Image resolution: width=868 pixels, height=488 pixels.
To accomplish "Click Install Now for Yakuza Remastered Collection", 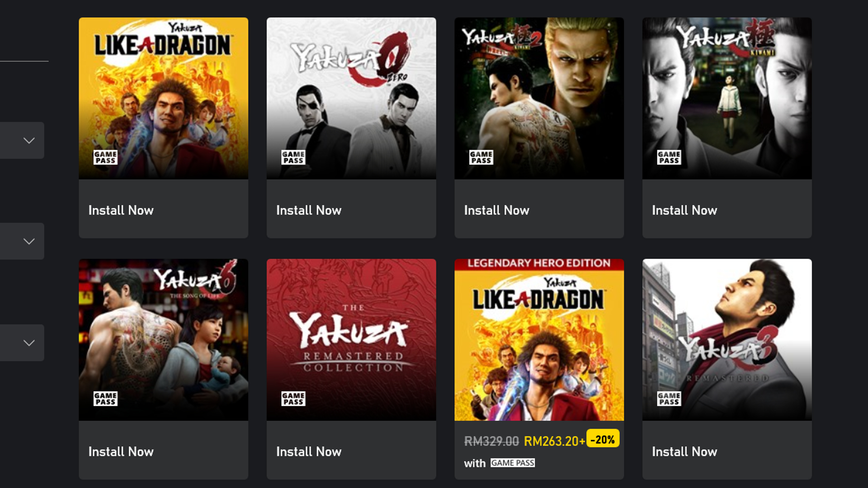I will (309, 452).
